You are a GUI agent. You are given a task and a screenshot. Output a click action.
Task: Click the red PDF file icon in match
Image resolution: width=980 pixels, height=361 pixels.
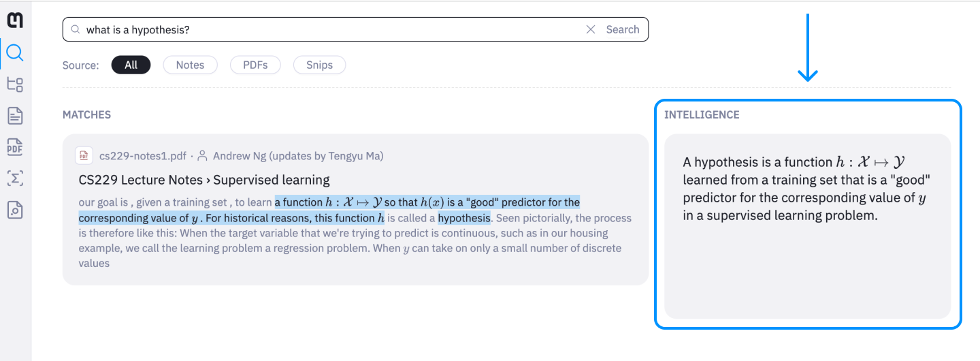(x=84, y=156)
